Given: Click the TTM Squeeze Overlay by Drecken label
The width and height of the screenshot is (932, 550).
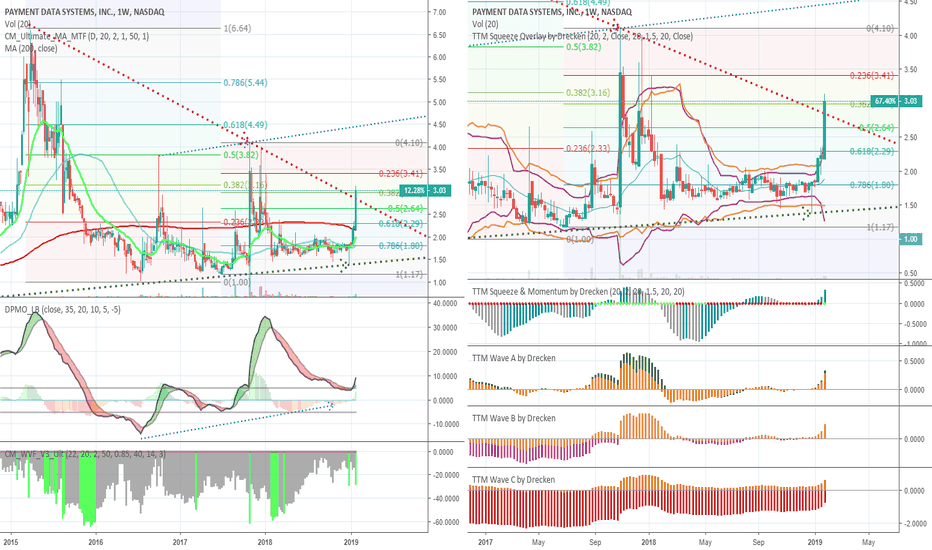Looking at the screenshot, I should coord(582,36).
